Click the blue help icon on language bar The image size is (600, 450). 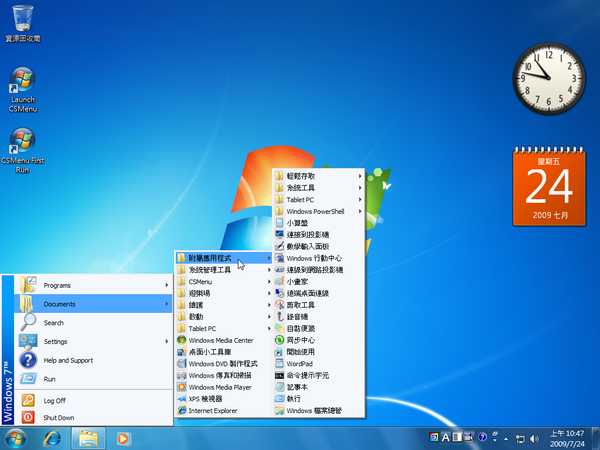point(483,437)
